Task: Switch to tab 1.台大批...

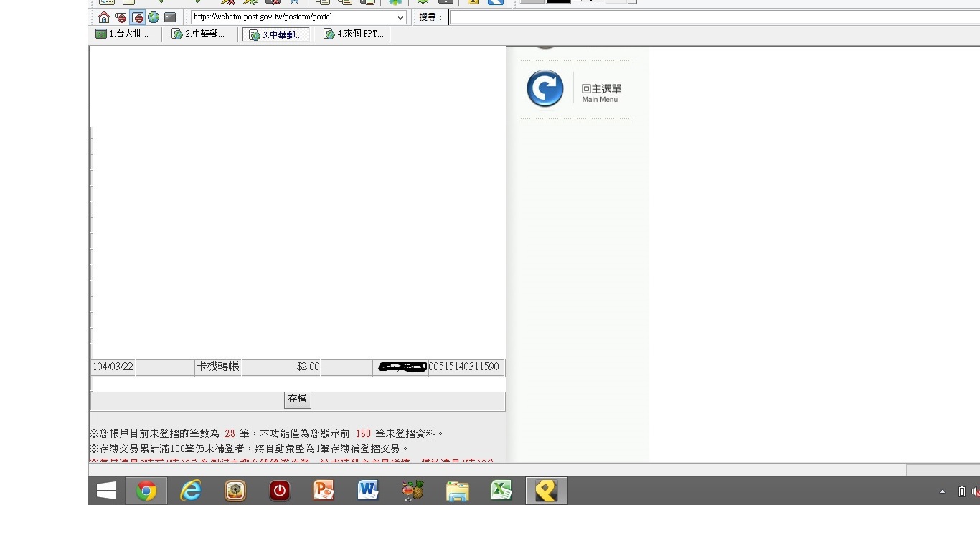Action: pyautogui.click(x=123, y=34)
